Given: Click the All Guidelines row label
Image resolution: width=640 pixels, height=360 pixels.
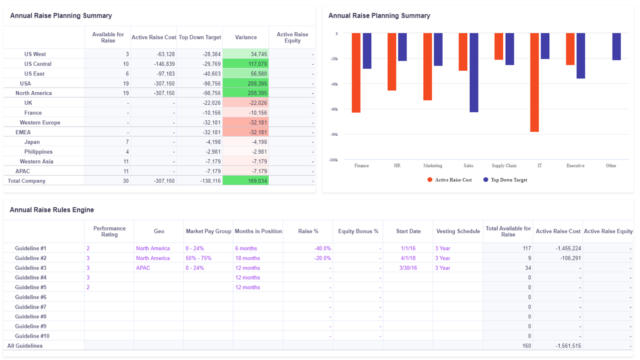Looking at the screenshot, I should [x=25, y=346].
